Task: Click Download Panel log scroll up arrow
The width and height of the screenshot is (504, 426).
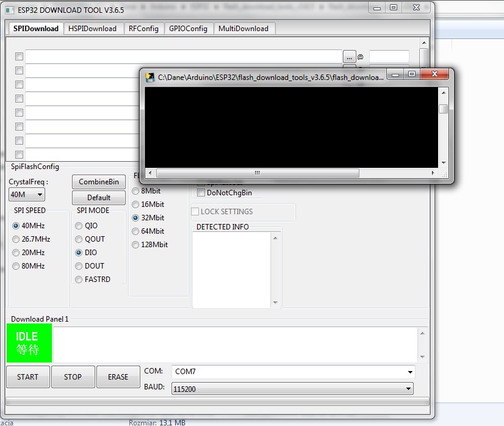Action: pos(422,333)
